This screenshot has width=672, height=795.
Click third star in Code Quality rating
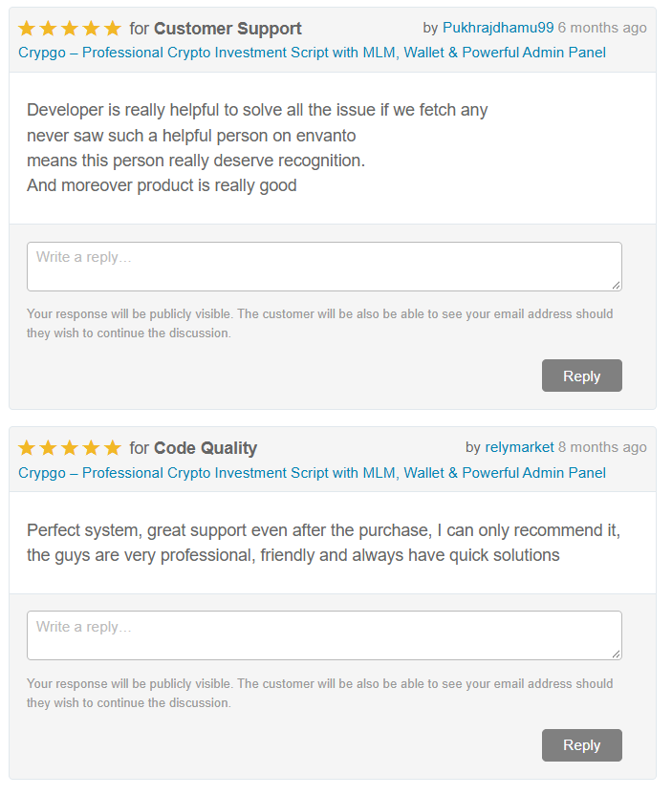point(70,448)
